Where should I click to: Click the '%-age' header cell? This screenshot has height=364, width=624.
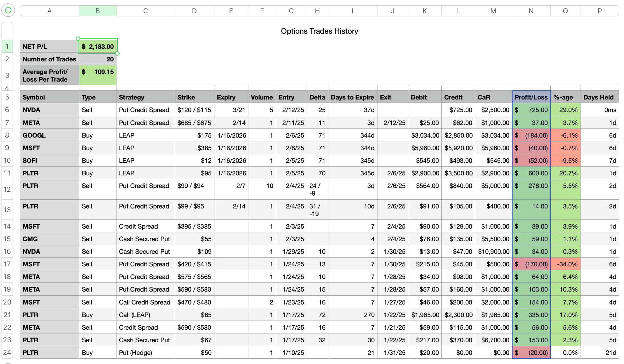tap(565, 97)
